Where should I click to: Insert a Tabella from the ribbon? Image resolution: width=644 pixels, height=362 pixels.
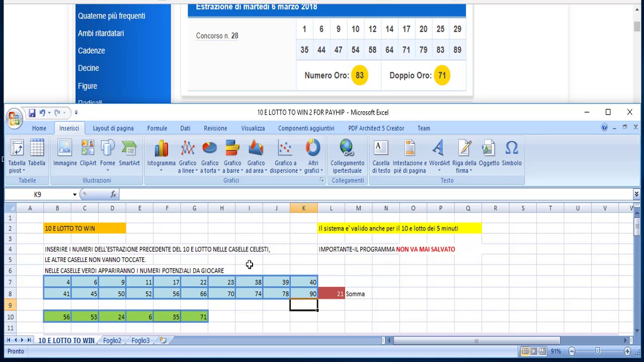coord(37,153)
